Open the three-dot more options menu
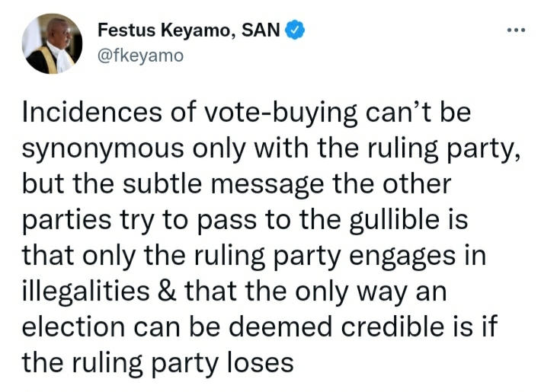Screen dimensions: 541x392 (x=516, y=31)
